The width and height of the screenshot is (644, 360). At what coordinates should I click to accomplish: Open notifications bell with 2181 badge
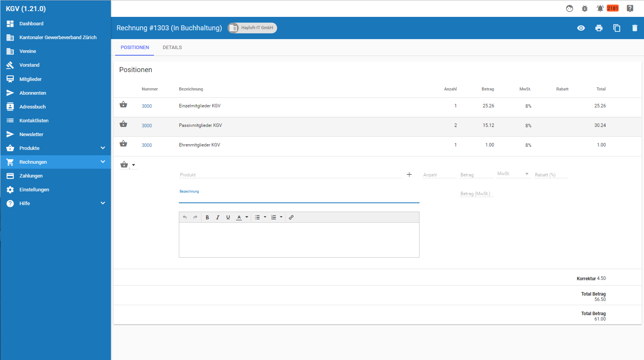click(x=600, y=8)
